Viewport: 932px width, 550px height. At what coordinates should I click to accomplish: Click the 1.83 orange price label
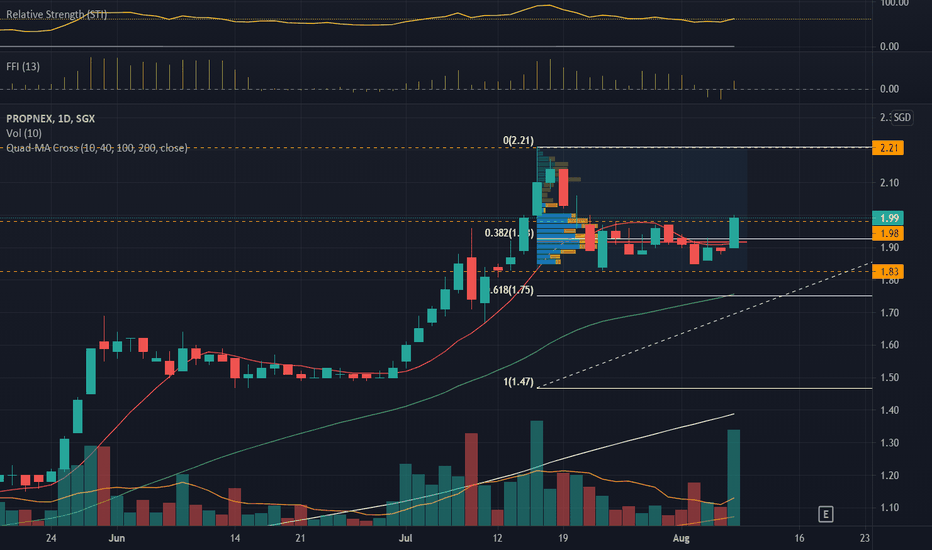coord(888,272)
